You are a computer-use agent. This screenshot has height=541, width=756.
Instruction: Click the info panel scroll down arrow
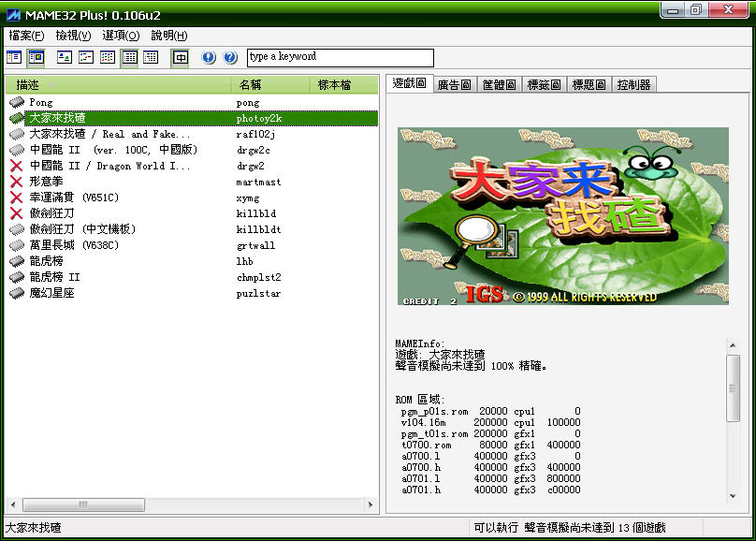(x=733, y=496)
